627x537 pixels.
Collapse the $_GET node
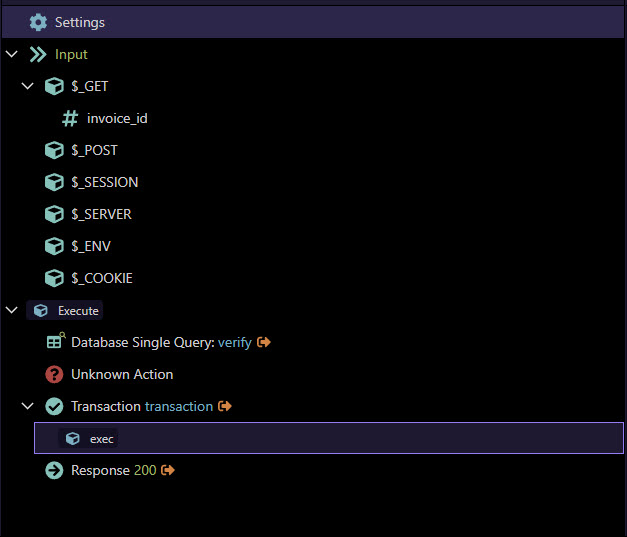(x=27, y=86)
